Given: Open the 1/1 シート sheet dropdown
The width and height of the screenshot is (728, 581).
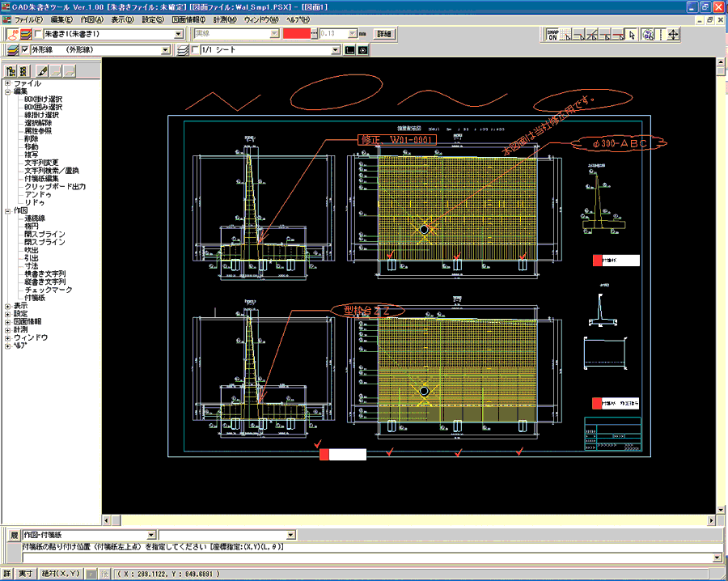Looking at the screenshot, I should click(x=336, y=50).
